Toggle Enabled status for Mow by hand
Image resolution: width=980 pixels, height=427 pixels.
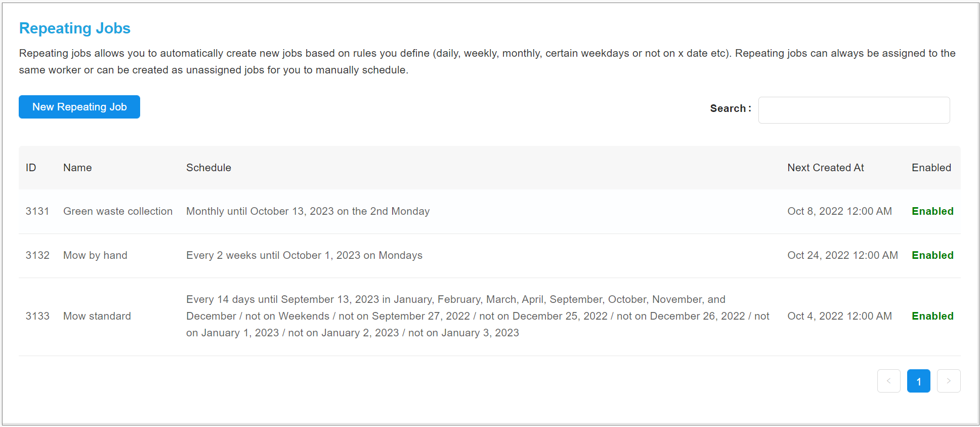pos(932,255)
